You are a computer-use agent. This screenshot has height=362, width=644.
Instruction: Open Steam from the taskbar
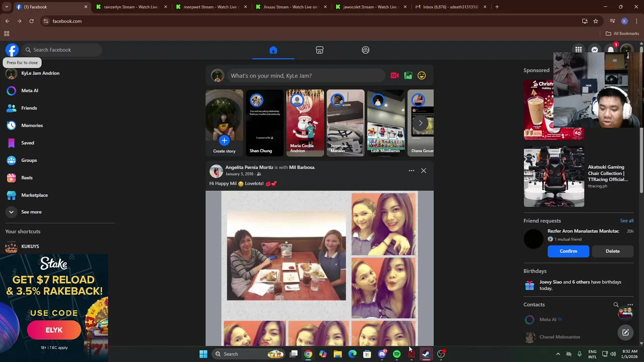point(426,354)
